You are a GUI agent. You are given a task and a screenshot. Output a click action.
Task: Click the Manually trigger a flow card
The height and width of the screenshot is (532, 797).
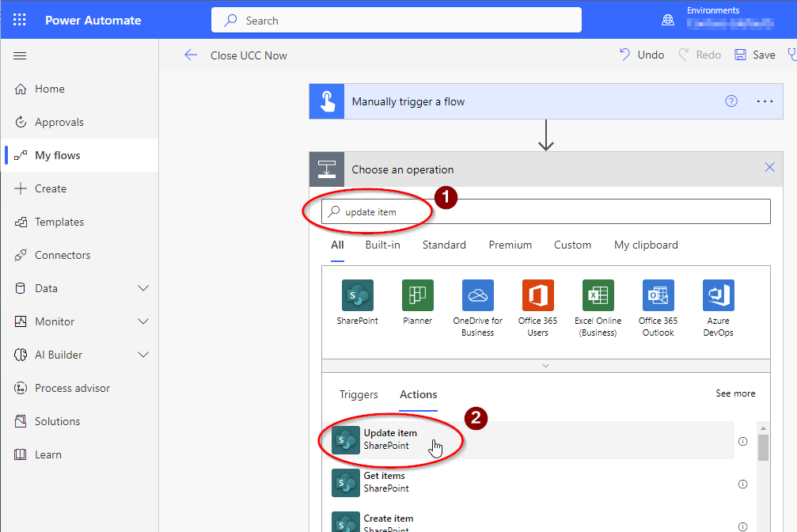(x=546, y=101)
